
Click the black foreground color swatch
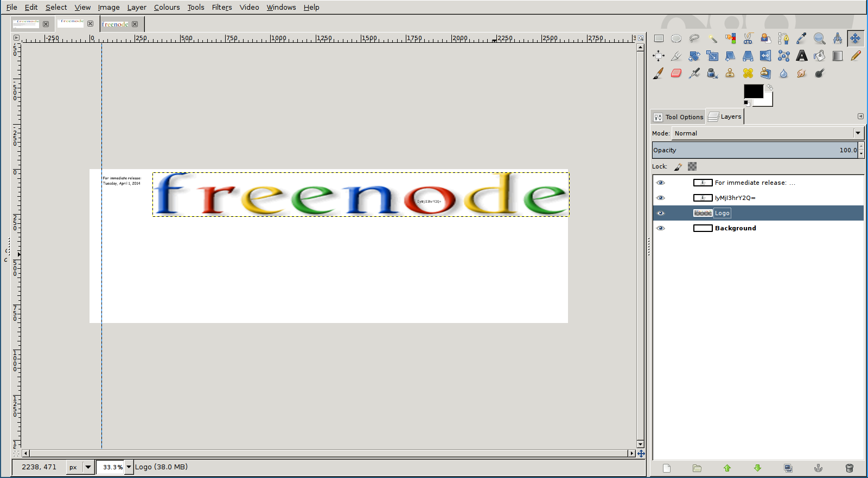pyautogui.click(x=753, y=91)
